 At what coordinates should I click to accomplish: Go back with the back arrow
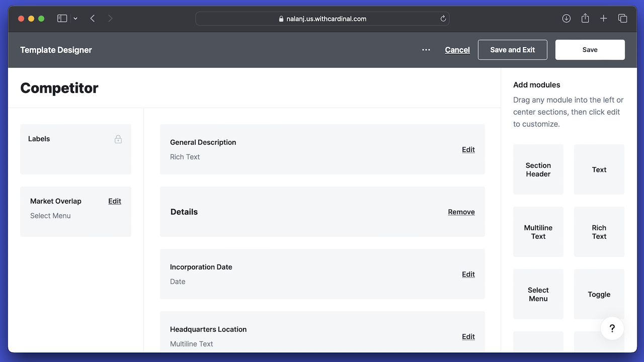[x=93, y=19]
